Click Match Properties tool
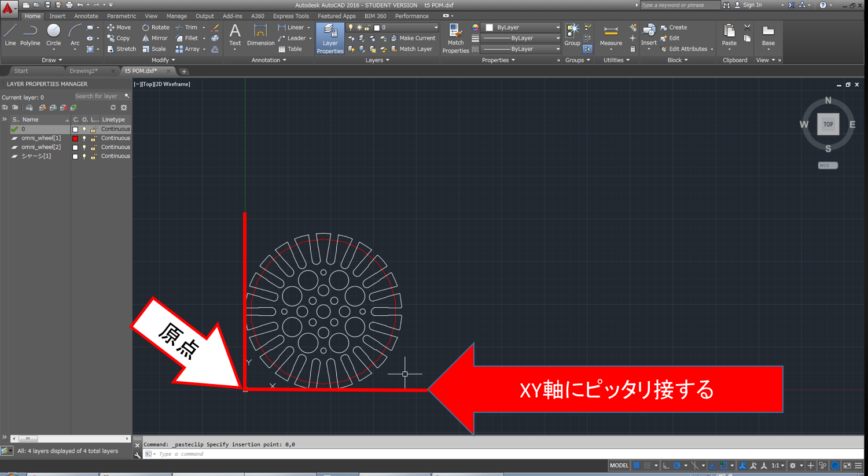 455,39
